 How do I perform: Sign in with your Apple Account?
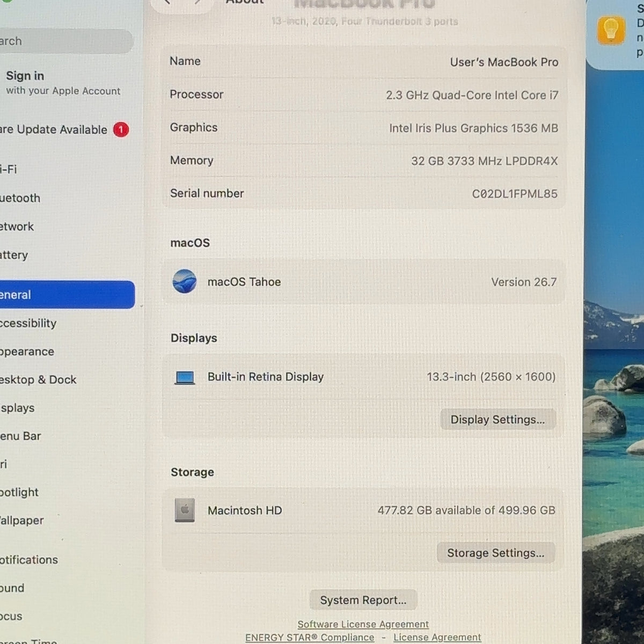pyautogui.click(x=63, y=83)
